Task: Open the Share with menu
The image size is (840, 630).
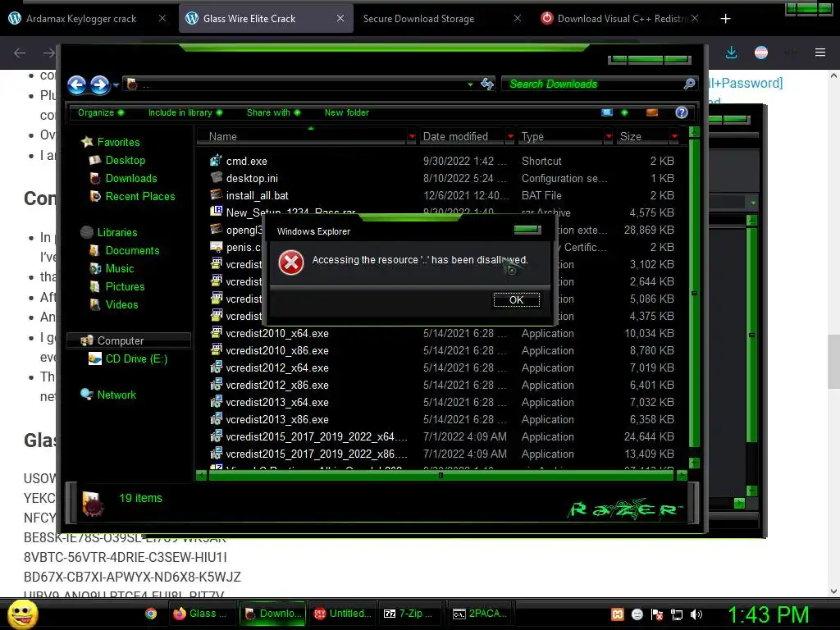Action: [273, 112]
